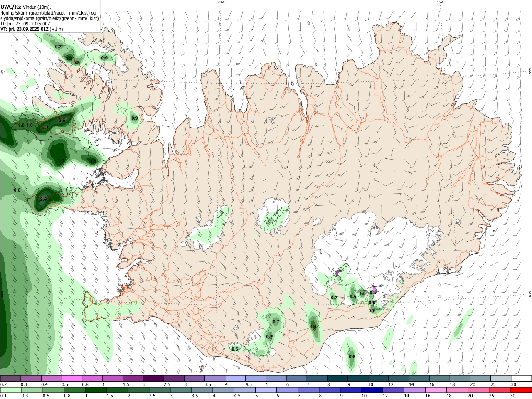Click the violet swatch labelled 14 in bottom legend row
The height and width of the screenshot is (399, 532).
tap(414, 390)
